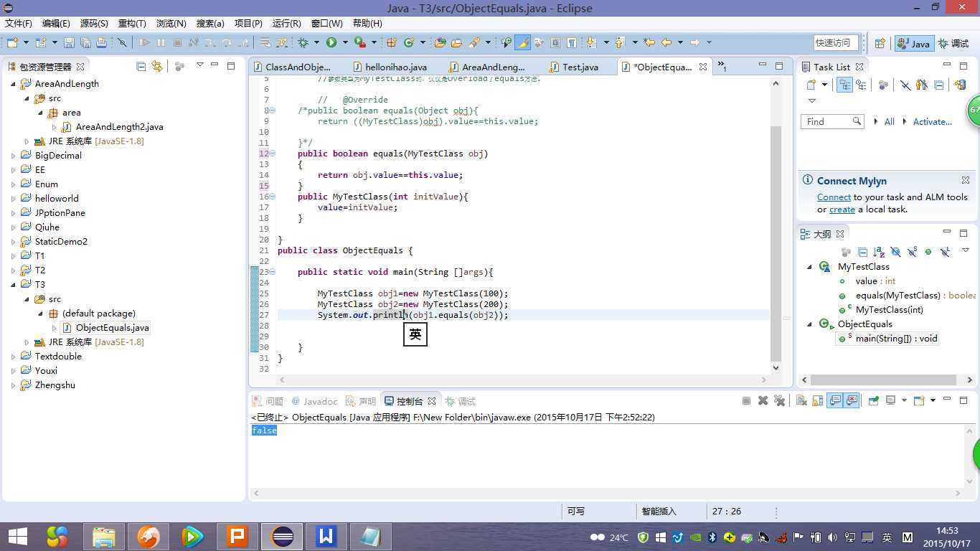Toggle Link with Editor in Package Explorer
Screen dimensions: 980x551
pos(156,66)
